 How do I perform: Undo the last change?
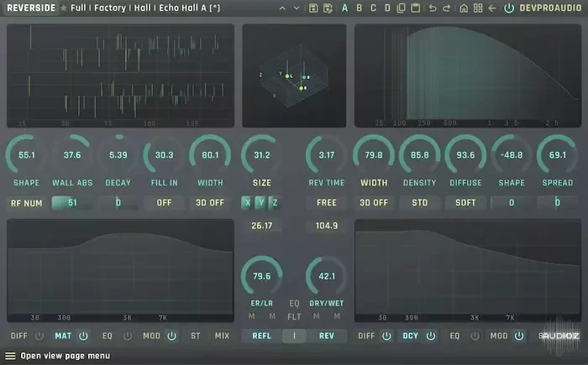click(x=433, y=8)
